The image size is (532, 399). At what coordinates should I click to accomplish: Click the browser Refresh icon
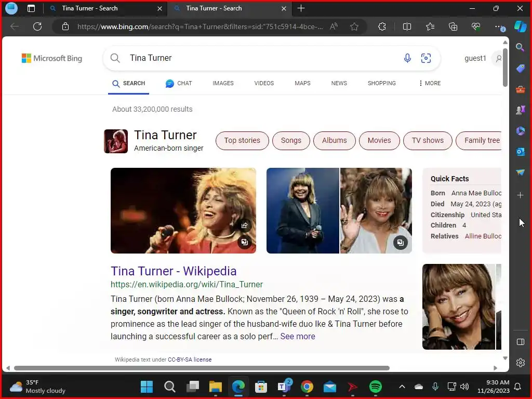click(37, 26)
